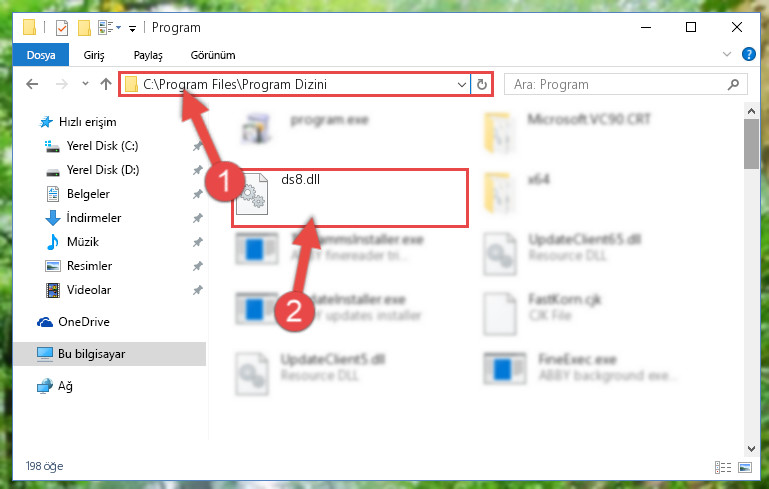Click the ds8.dll file icon
This screenshot has height=489, width=769.
[252, 194]
